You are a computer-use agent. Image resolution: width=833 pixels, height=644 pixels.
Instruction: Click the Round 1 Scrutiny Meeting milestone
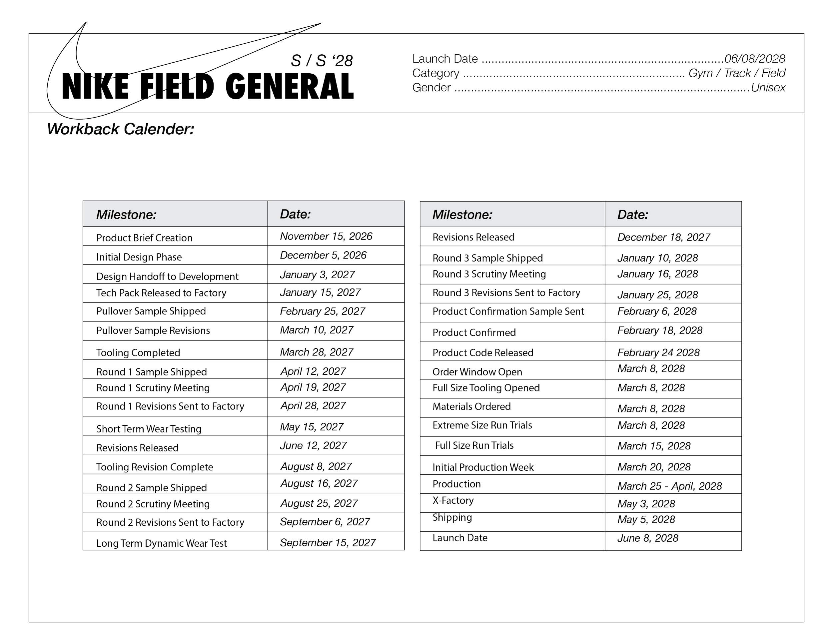(x=153, y=388)
